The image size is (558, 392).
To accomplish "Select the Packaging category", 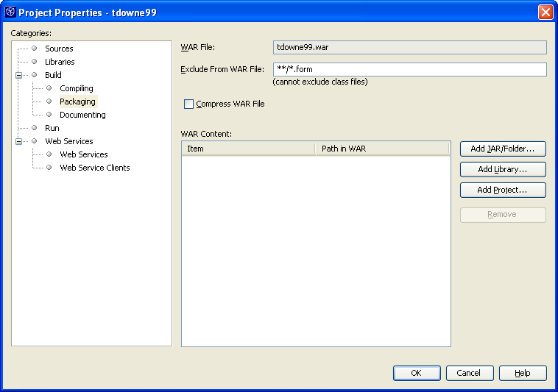I will (77, 101).
